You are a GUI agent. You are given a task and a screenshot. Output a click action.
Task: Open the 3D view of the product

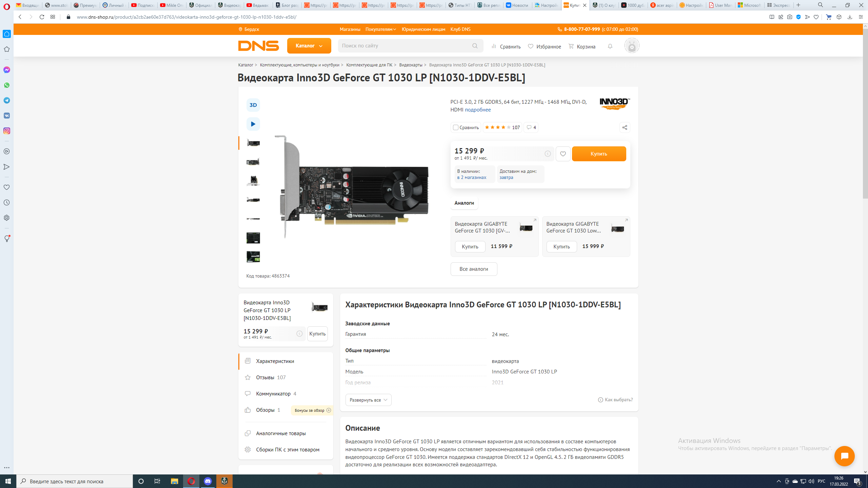253,105
